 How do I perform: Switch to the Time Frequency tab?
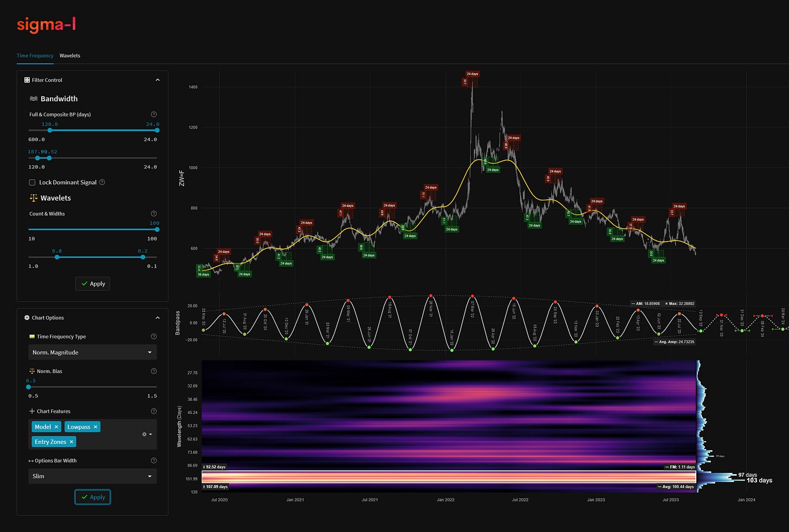35,56
